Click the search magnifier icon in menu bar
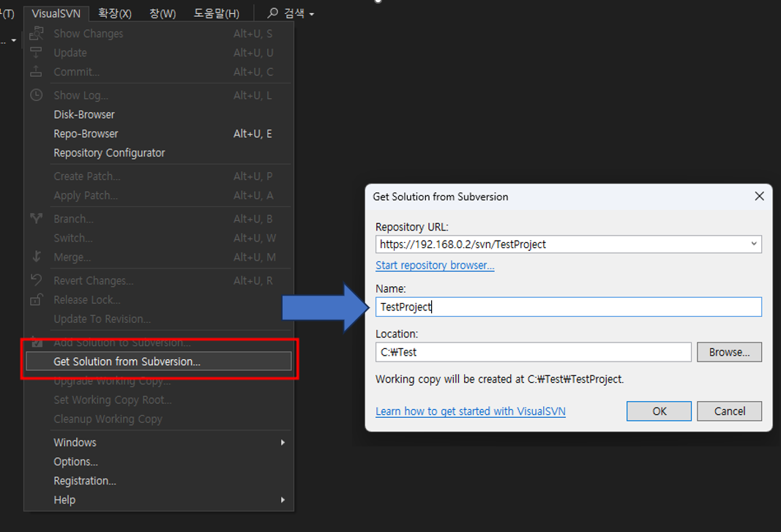This screenshot has height=532, width=781. click(x=272, y=13)
